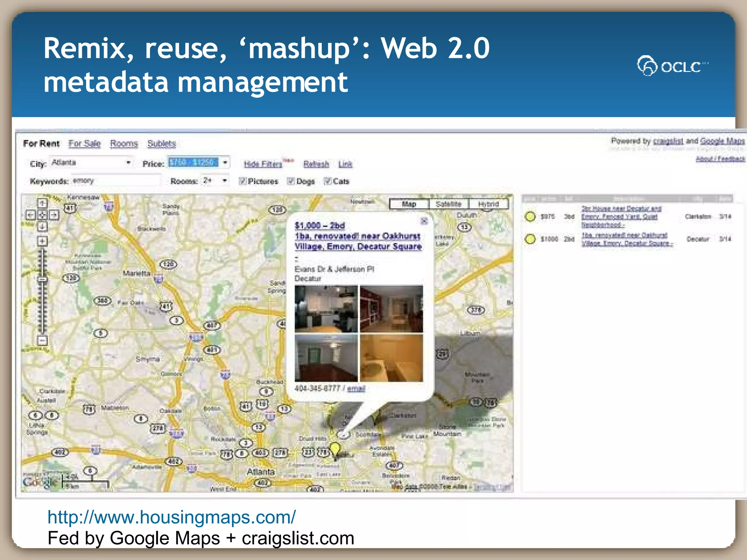Click the Google logo on the map

40,482
